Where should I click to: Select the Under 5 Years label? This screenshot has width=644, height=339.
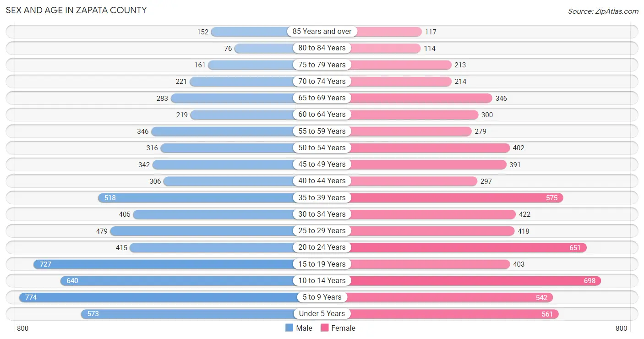pyautogui.click(x=322, y=314)
